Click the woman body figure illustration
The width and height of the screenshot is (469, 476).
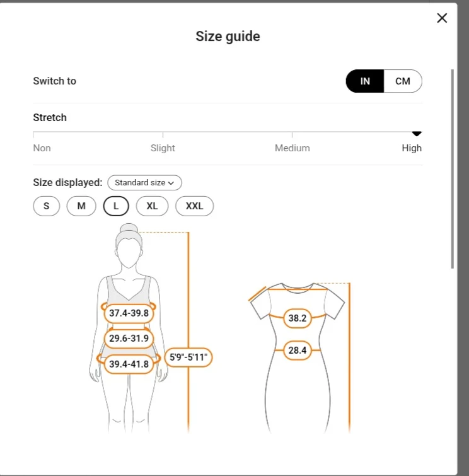(129, 265)
